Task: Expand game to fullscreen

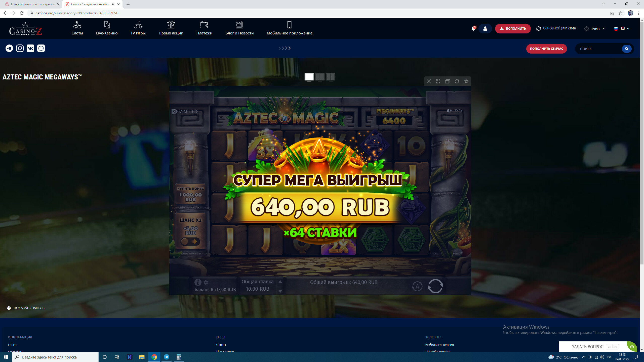Action: (x=438, y=81)
